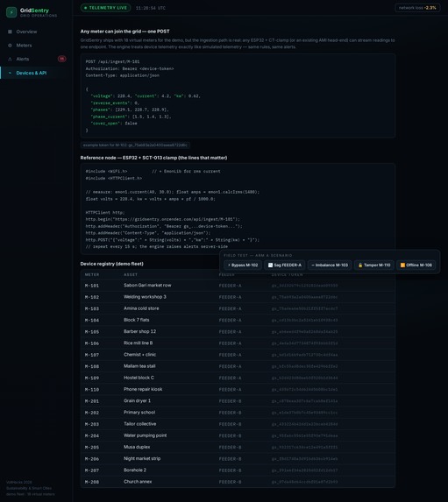The height and width of the screenshot is (502, 448).
Task: Click Amina cold store asset name
Action: pos(141,308)
